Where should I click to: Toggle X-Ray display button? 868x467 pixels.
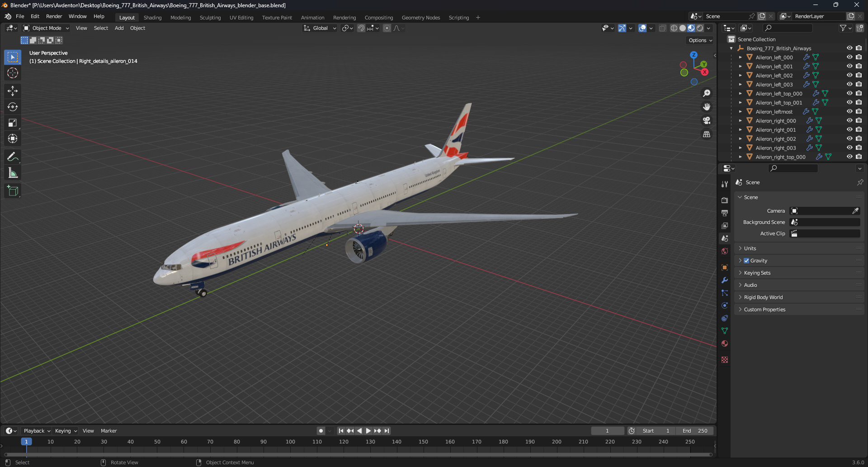tap(662, 28)
